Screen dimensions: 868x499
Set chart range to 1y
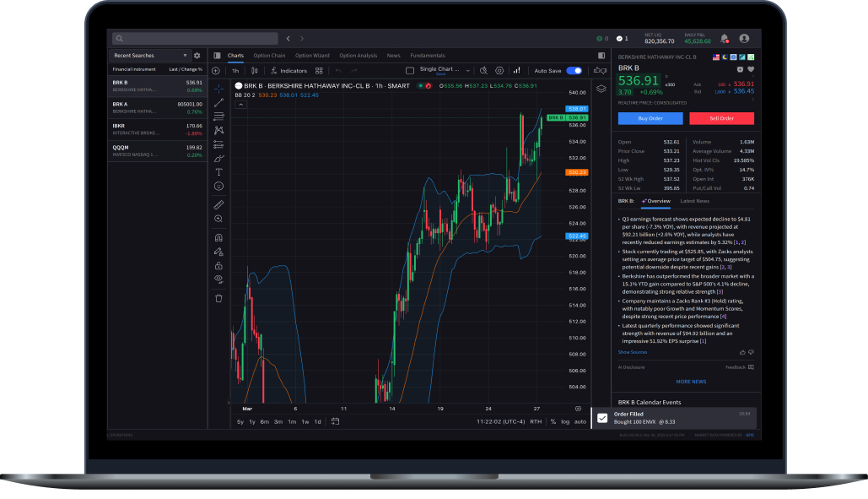click(252, 421)
